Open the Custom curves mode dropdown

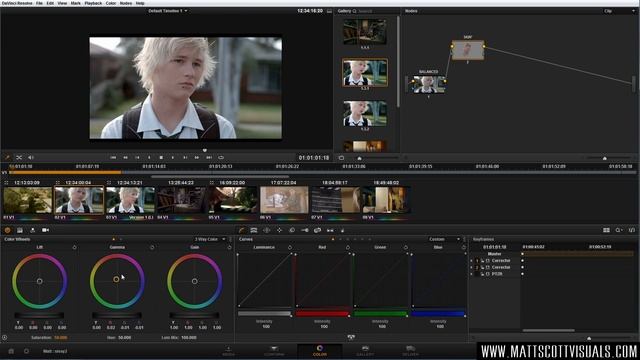[x=444, y=239]
